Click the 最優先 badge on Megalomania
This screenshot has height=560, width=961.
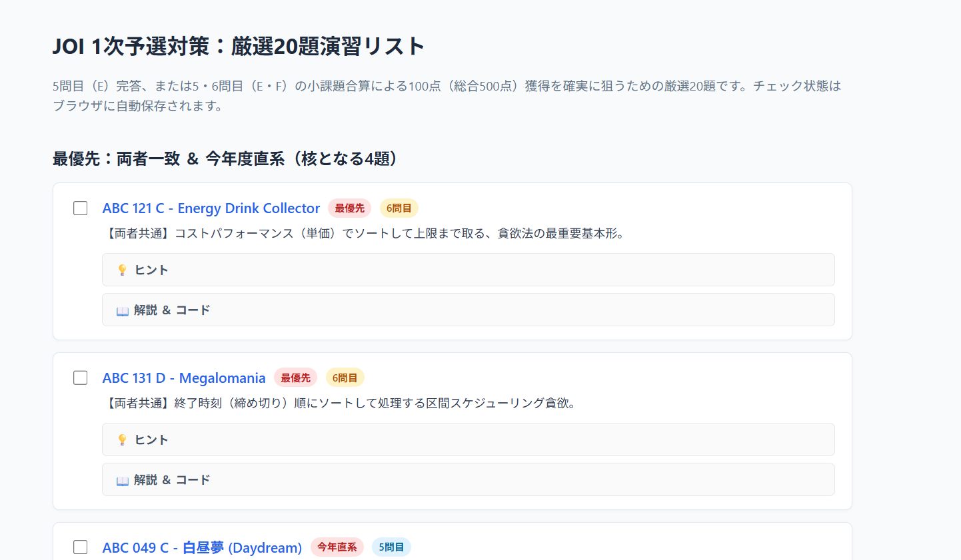[295, 378]
